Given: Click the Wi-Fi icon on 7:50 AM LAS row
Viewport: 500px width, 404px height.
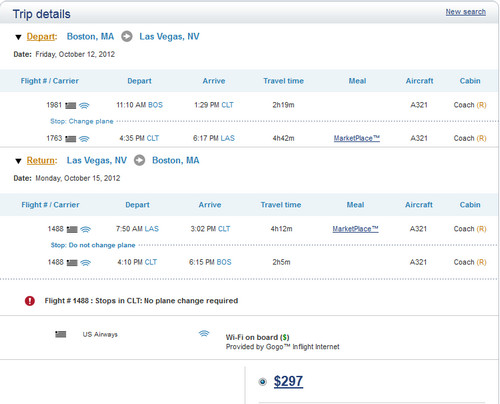Looking at the screenshot, I should 86,229.
